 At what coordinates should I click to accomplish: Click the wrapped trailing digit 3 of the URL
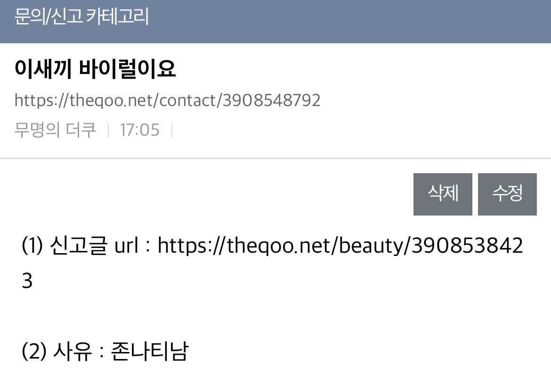coord(27,281)
